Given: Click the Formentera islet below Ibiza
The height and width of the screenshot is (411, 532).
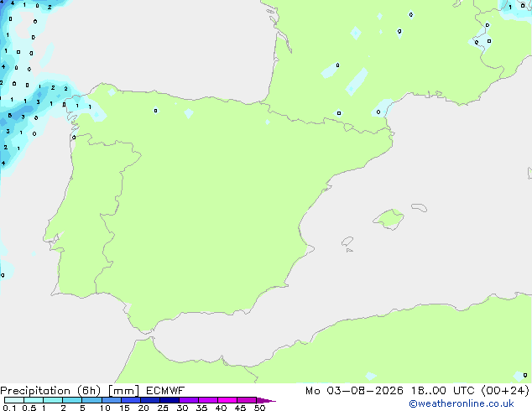Looking at the screenshot, I should [x=349, y=250].
